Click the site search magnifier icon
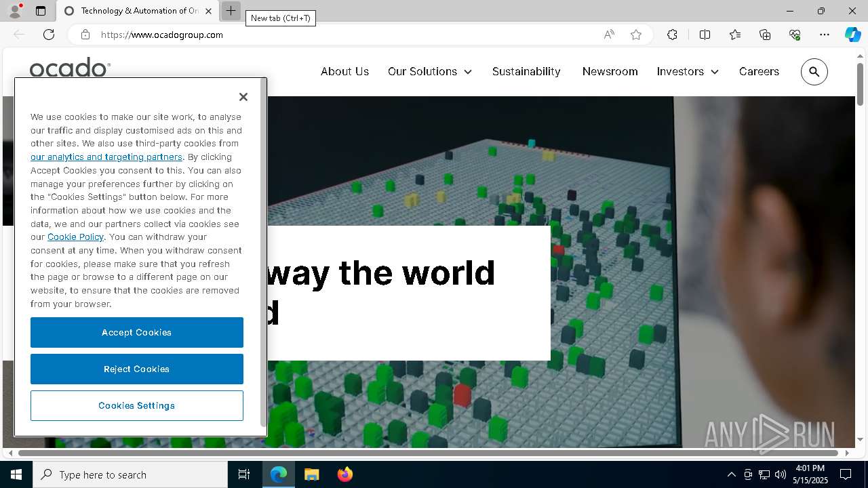 click(x=814, y=72)
